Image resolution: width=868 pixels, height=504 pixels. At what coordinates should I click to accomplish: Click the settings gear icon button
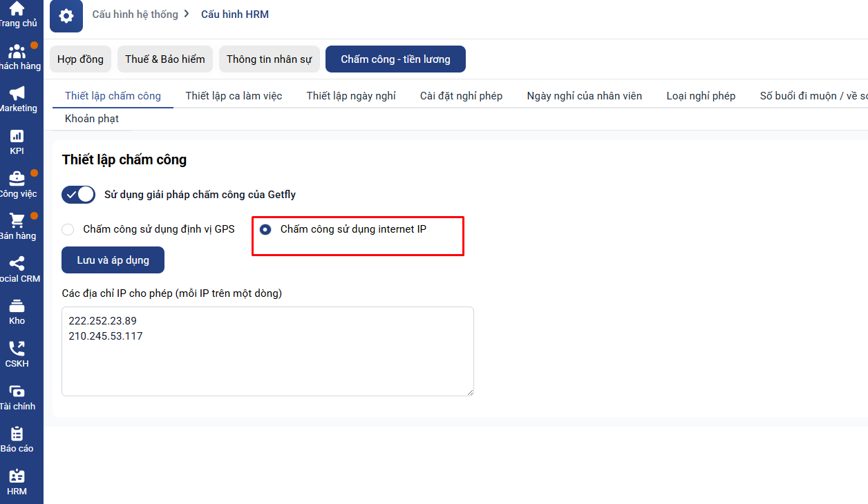(x=66, y=15)
